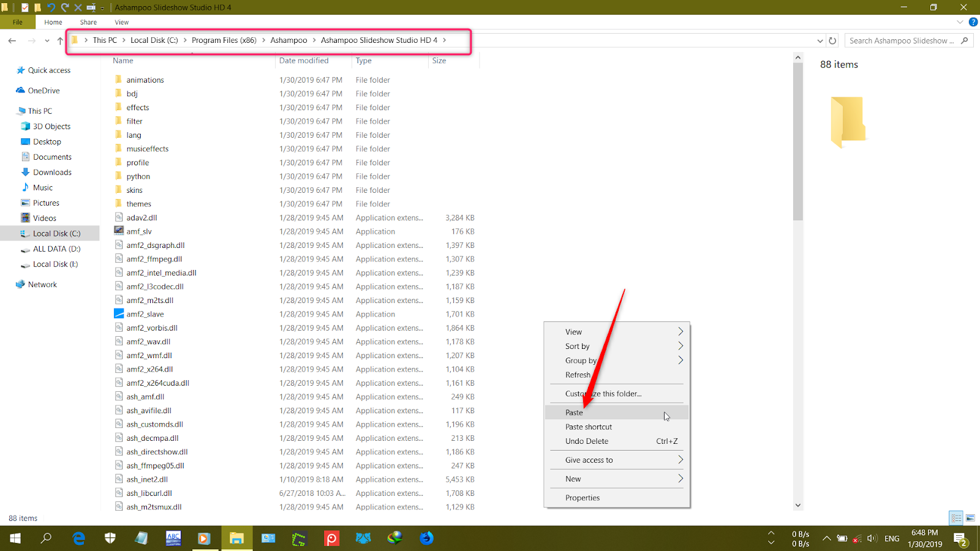Click the New folder icon in title bar

(x=38, y=7)
